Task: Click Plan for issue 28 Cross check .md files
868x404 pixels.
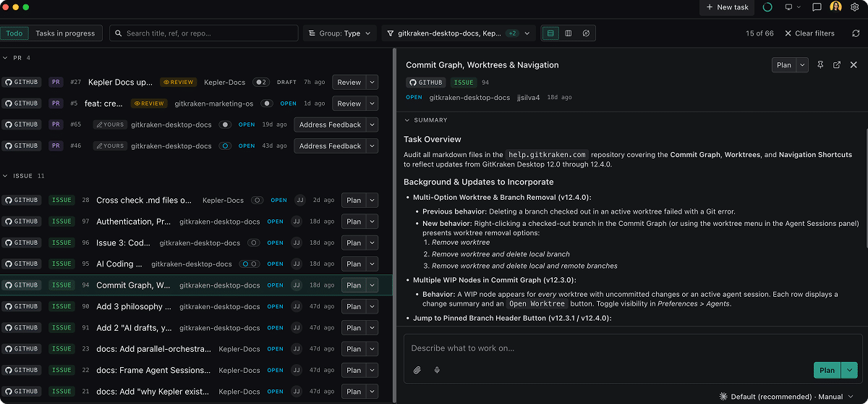Action: tap(354, 201)
